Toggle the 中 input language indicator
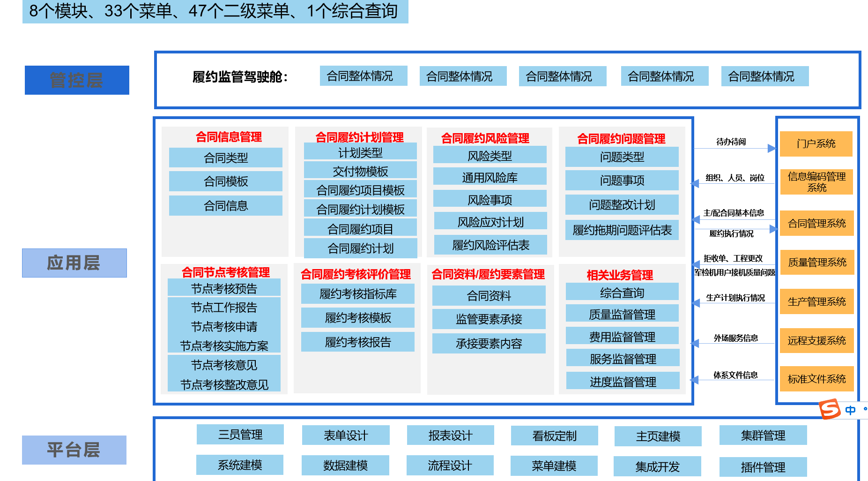868x481 pixels. (850, 410)
